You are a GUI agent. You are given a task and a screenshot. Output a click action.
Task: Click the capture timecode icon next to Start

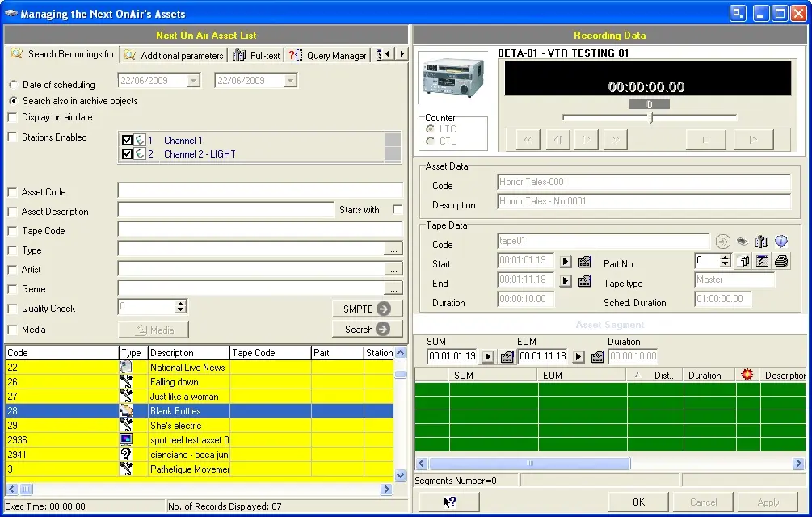click(585, 262)
